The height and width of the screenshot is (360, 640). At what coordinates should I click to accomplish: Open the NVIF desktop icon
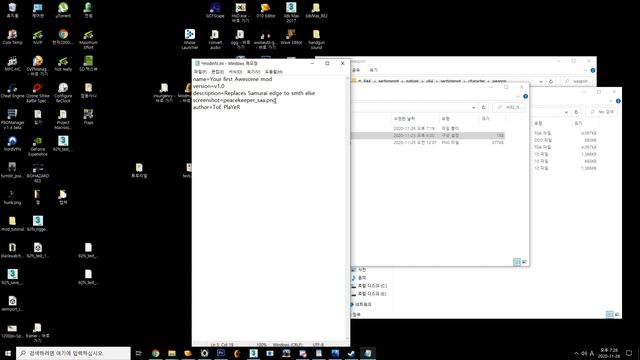38,37
